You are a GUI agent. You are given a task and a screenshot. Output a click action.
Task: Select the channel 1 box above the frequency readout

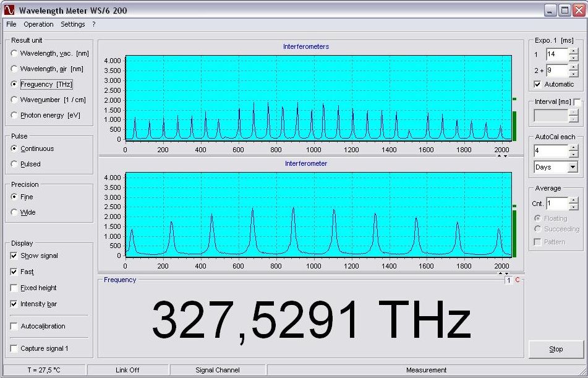508,280
